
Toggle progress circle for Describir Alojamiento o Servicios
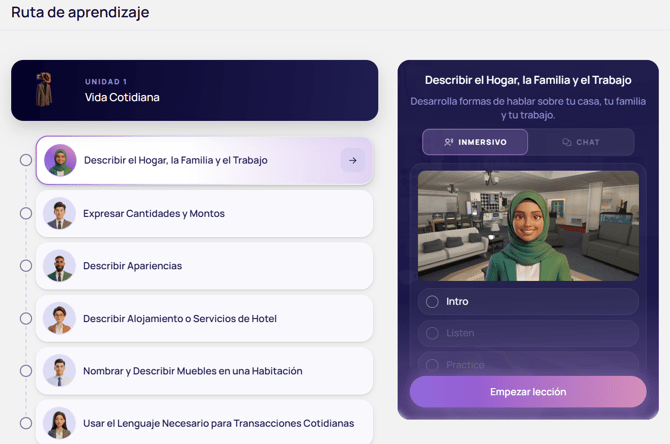(x=26, y=318)
